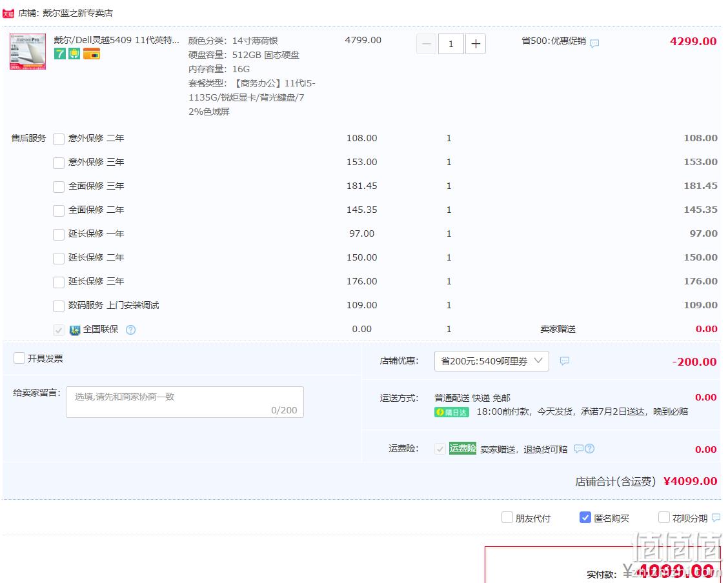Click the comment bubble beside store coupon dropdown
Screen dimensions: 728x583
pos(565,361)
